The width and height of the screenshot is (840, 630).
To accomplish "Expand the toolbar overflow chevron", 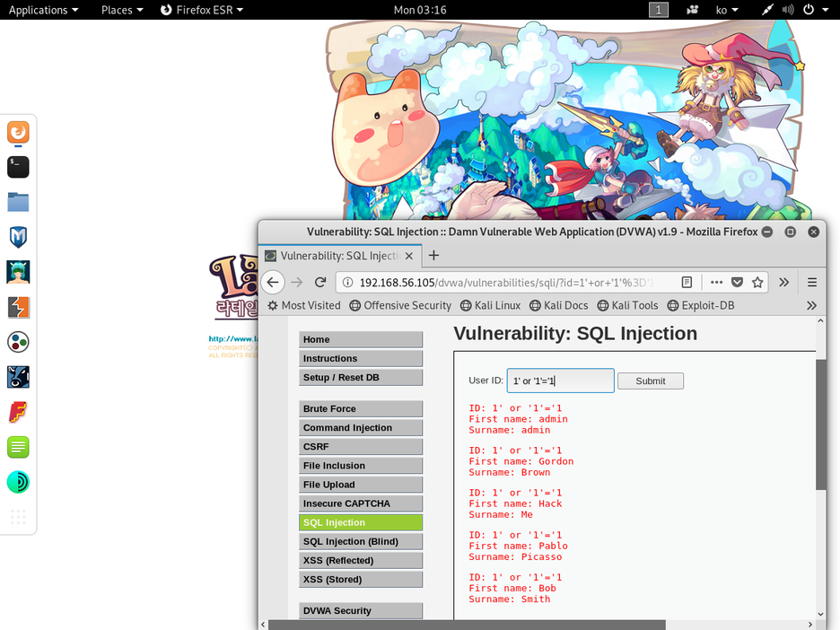I will tap(783, 283).
